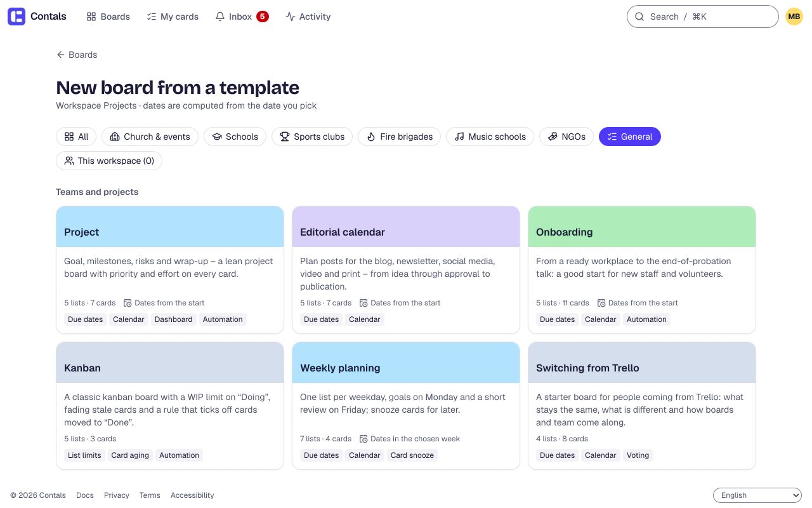812x508 pixels.
Task: Choose the Project template card
Action: click(x=170, y=270)
